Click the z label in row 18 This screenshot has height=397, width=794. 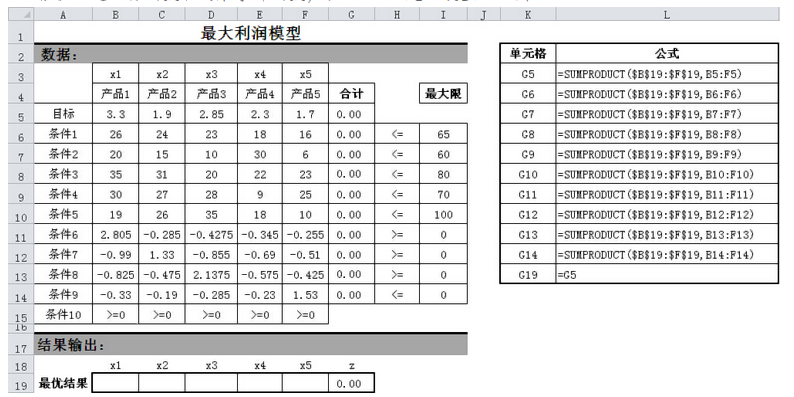(351, 365)
